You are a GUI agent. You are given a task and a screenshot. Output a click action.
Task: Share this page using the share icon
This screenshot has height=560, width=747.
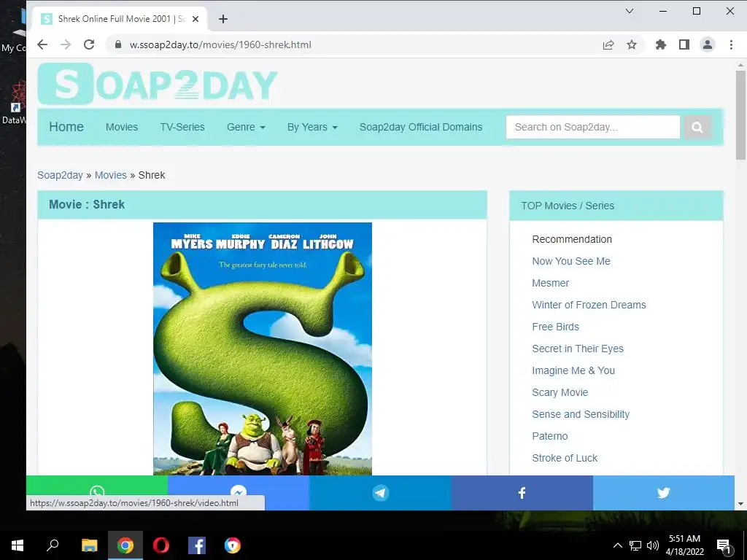608,44
